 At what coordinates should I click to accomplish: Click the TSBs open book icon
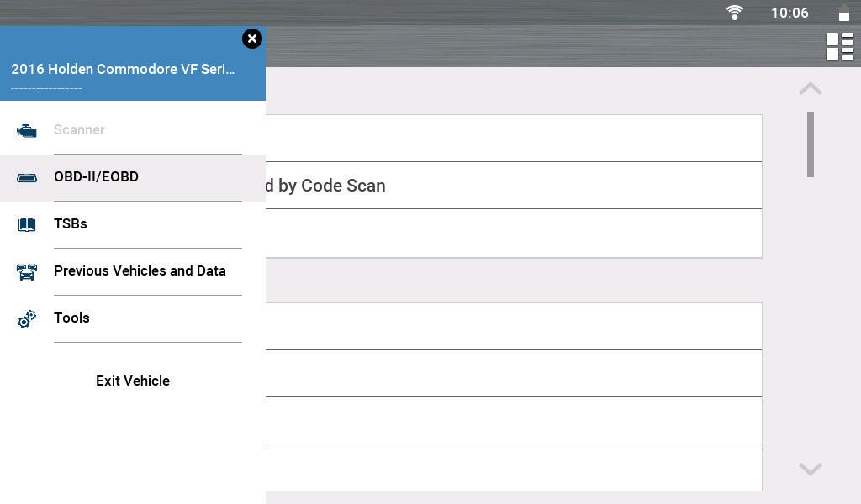coord(26,225)
